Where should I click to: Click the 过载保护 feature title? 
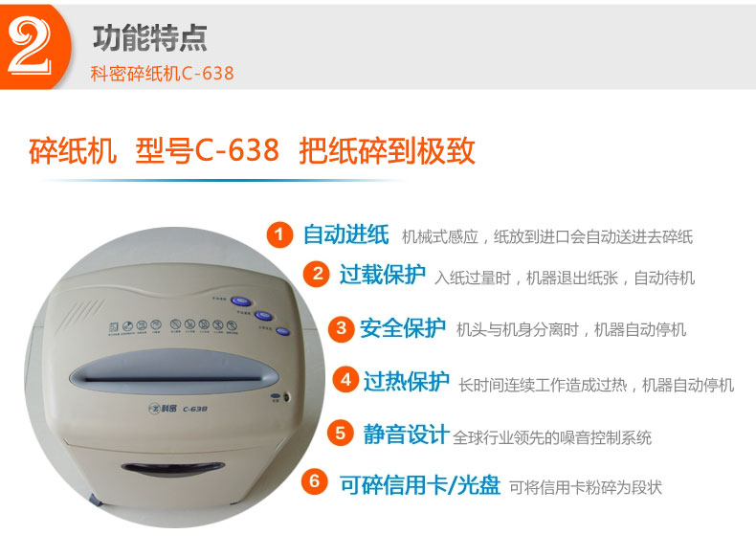[382, 275]
